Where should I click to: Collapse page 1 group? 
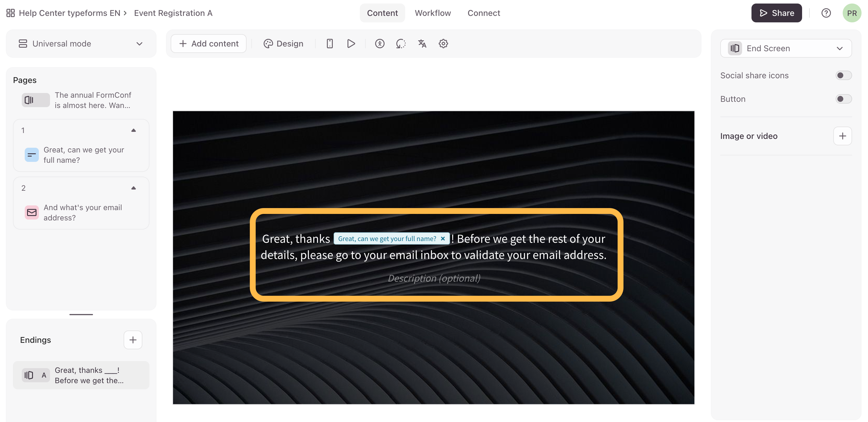(133, 130)
